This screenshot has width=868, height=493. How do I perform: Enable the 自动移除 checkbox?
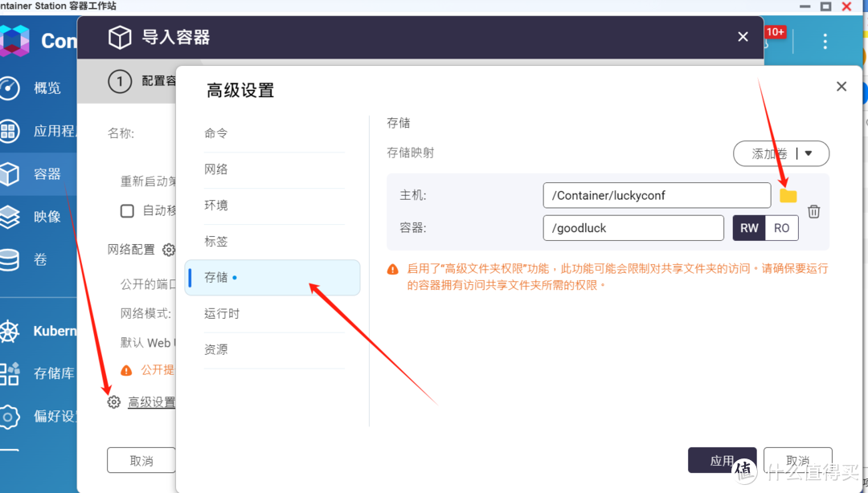coord(126,211)
